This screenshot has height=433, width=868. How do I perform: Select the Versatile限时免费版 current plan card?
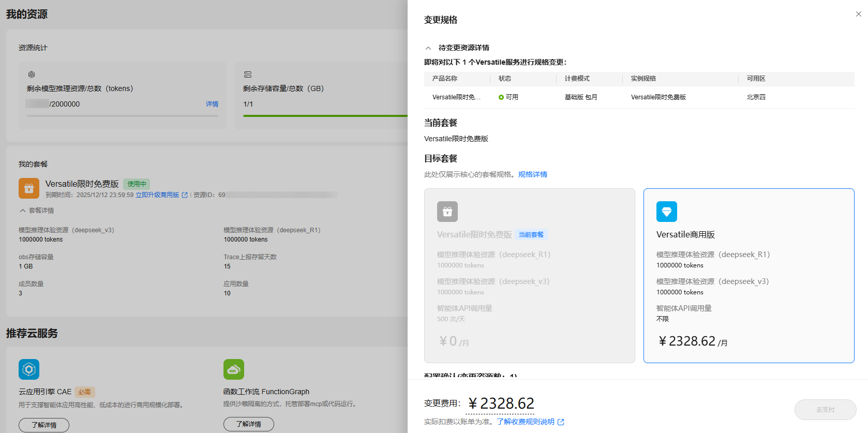coord(529,276)
